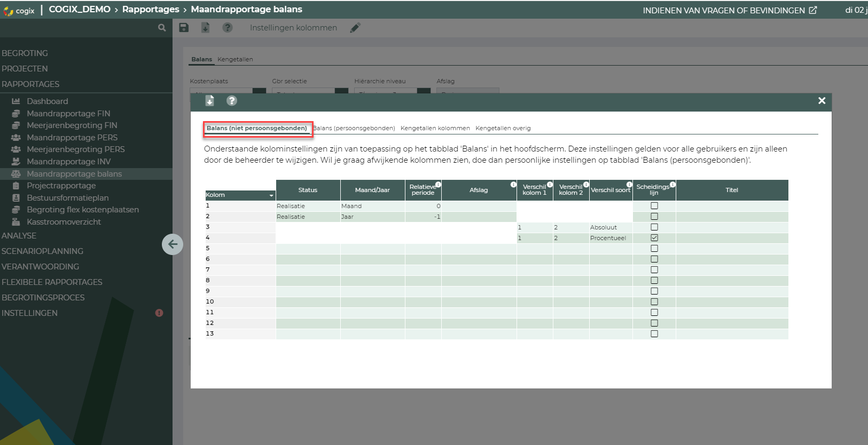Click the save disk icon in toolbar

[184, 28]
